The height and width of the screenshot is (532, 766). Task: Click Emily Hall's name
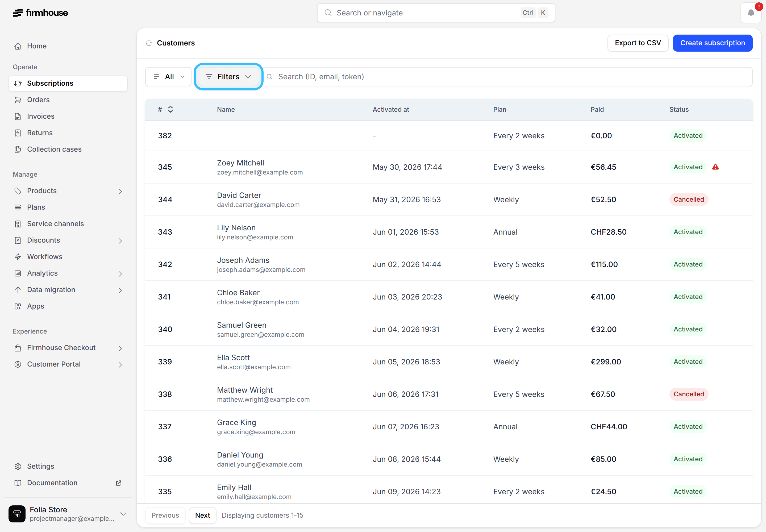[x=234, y=488]
